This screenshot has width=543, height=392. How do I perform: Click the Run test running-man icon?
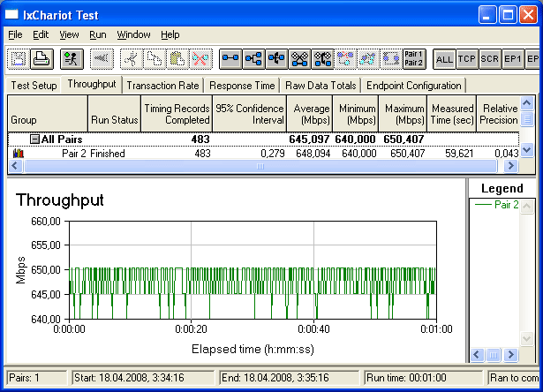(72, 59)
